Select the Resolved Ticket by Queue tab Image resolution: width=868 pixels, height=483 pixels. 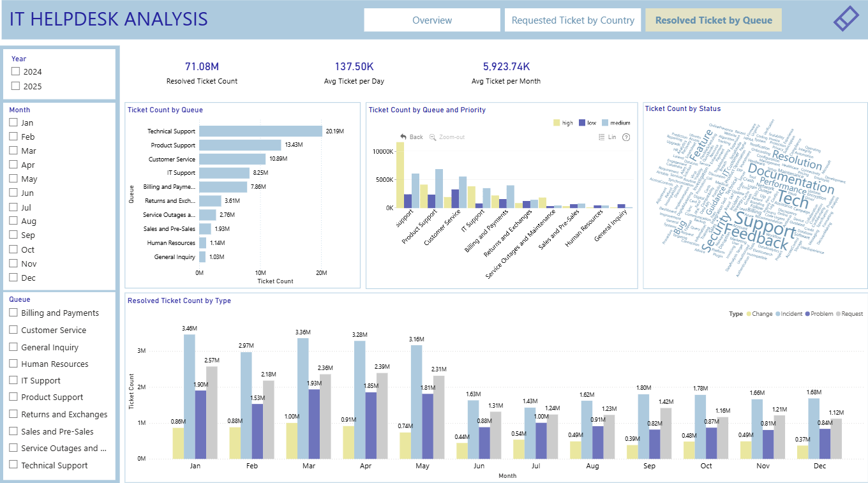coord(714,20)
